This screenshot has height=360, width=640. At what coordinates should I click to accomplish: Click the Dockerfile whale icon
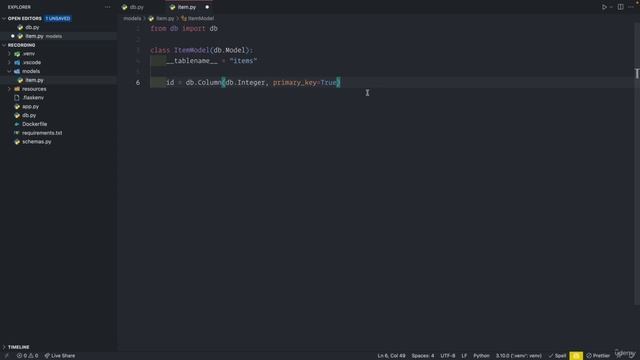(17, 124)
